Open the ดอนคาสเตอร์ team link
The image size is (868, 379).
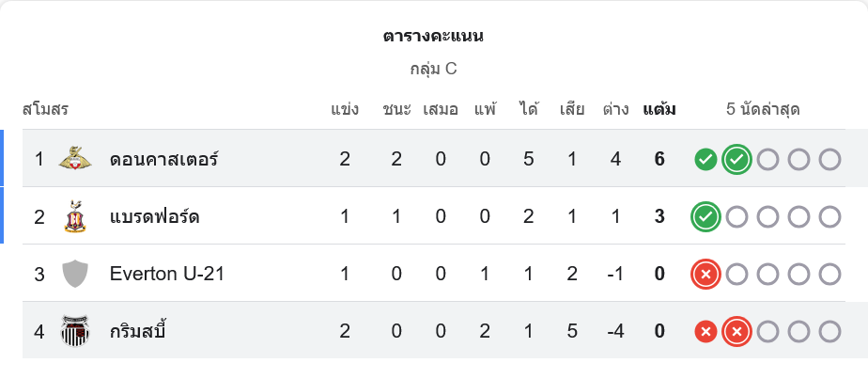point(163,159)
